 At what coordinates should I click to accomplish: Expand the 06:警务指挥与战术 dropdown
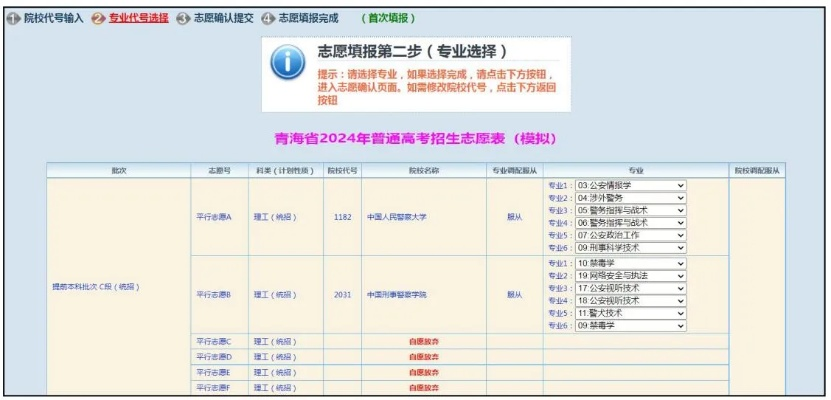pos(631,223)
